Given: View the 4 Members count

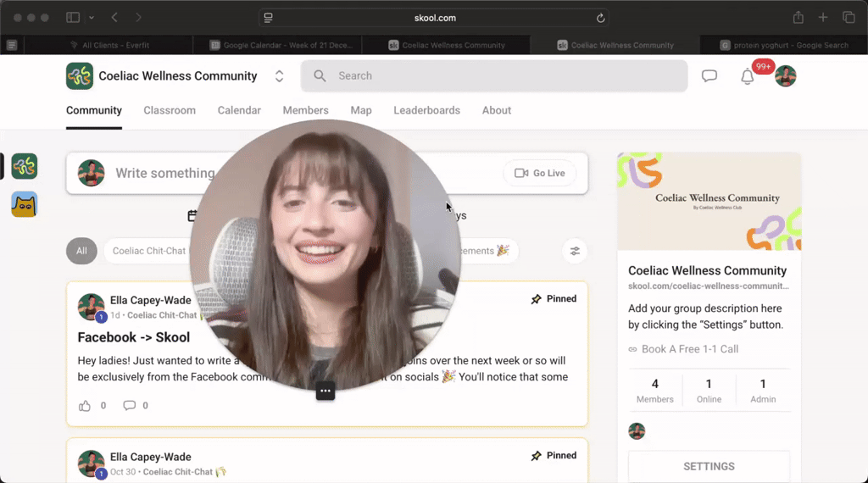Looking at the screenshot, I should pyautogui.click(x=655, y=391).
